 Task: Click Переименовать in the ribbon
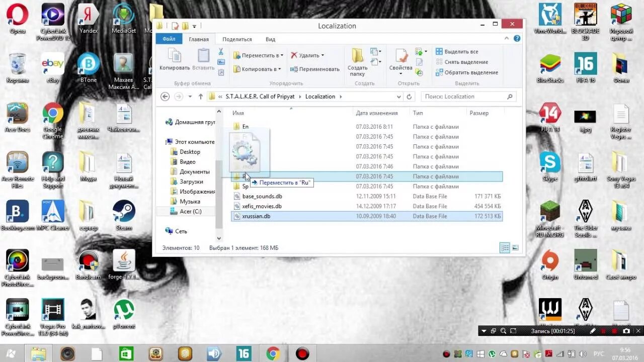(x=315, y=69)
